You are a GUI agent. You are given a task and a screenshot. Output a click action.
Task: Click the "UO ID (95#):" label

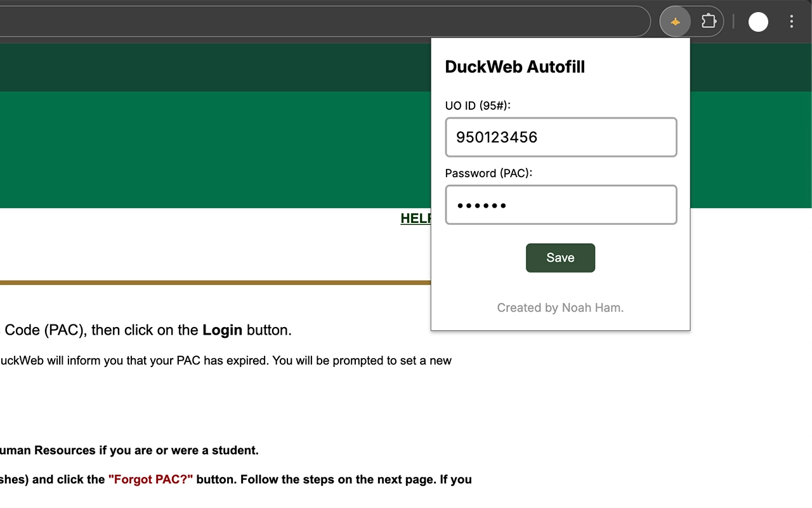478,105
